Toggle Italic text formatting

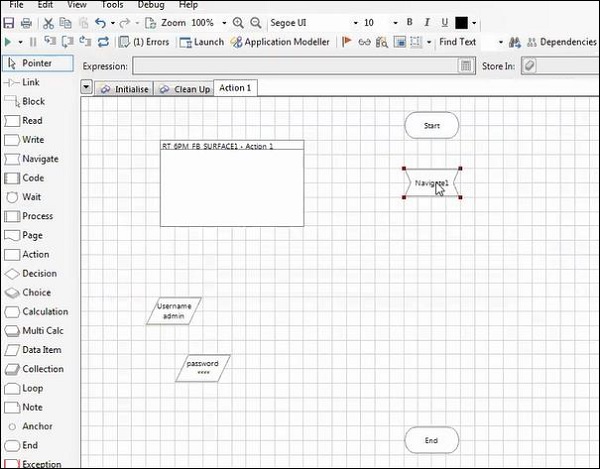[x=427, y=22]
